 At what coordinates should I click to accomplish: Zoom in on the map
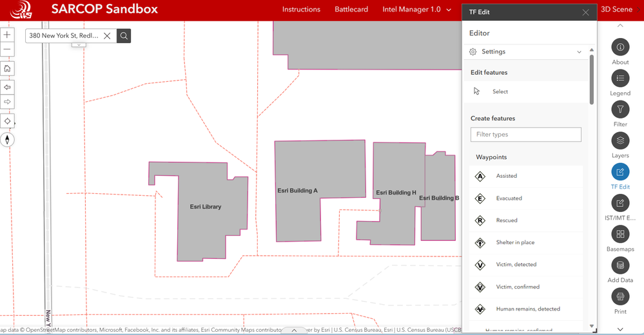coord(7,35)
